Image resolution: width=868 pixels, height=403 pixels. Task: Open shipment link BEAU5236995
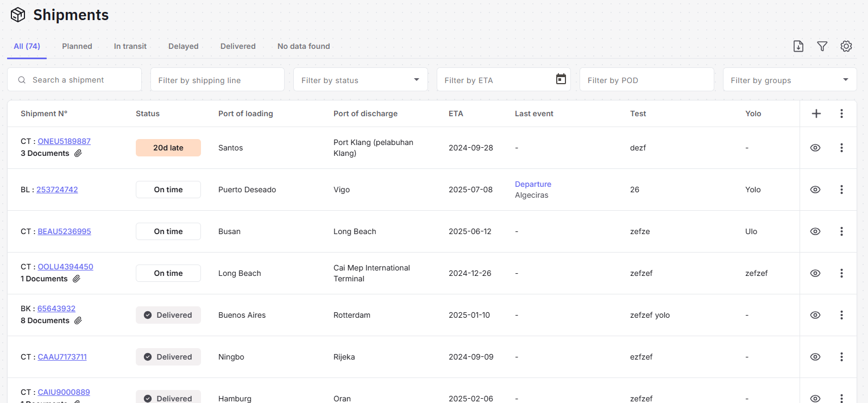click(64, 231)
